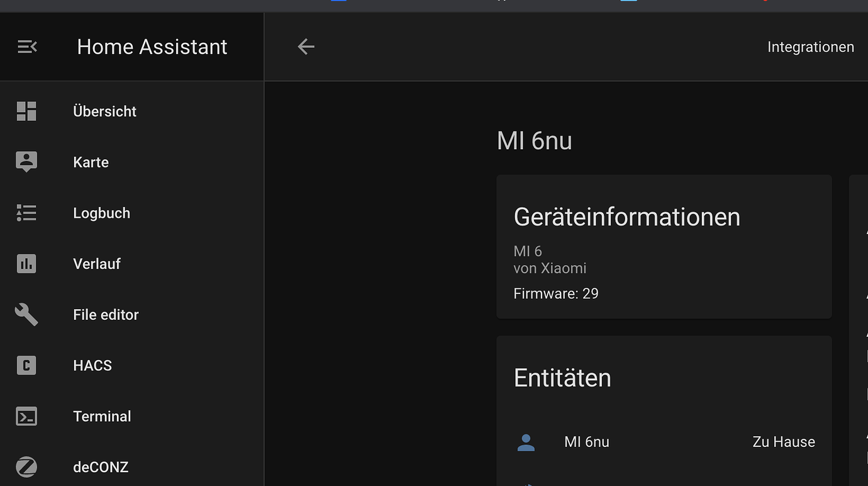The height and width of the screenshot is (486, 868).
Task: Open HACS via its sidebar icon
Action: coord(26,365)
